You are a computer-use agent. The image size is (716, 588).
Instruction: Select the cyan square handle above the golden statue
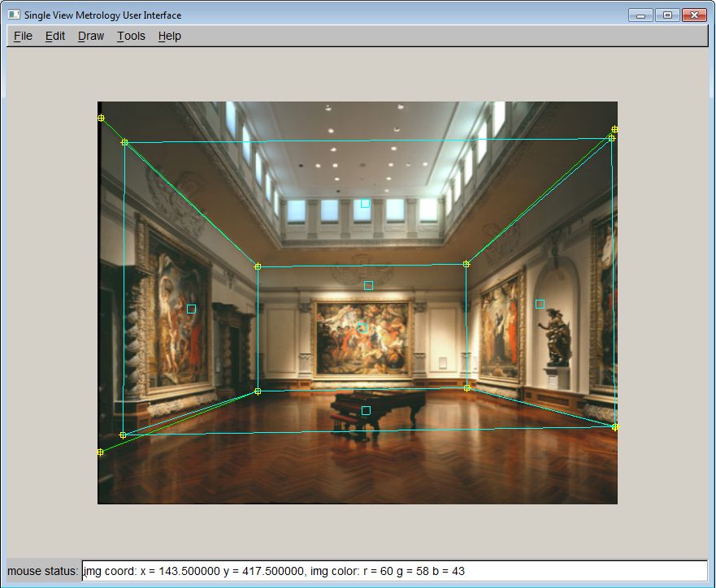click(x=540, y=304)
